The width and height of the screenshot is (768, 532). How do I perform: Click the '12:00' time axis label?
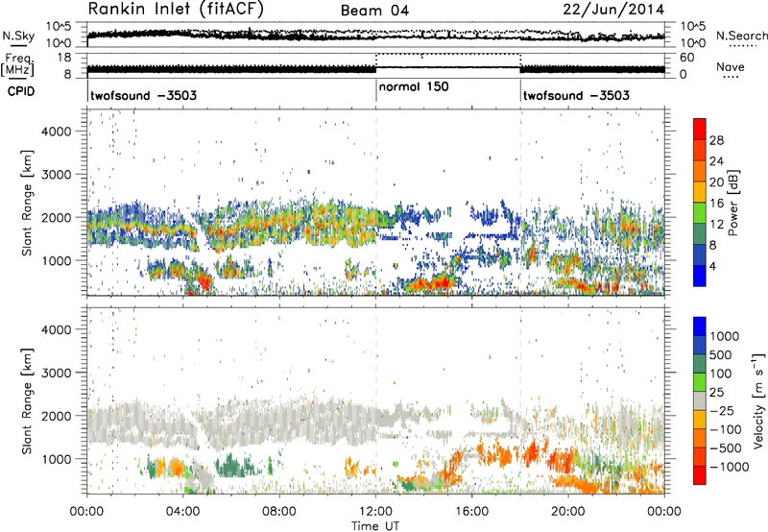pos(375,512)
